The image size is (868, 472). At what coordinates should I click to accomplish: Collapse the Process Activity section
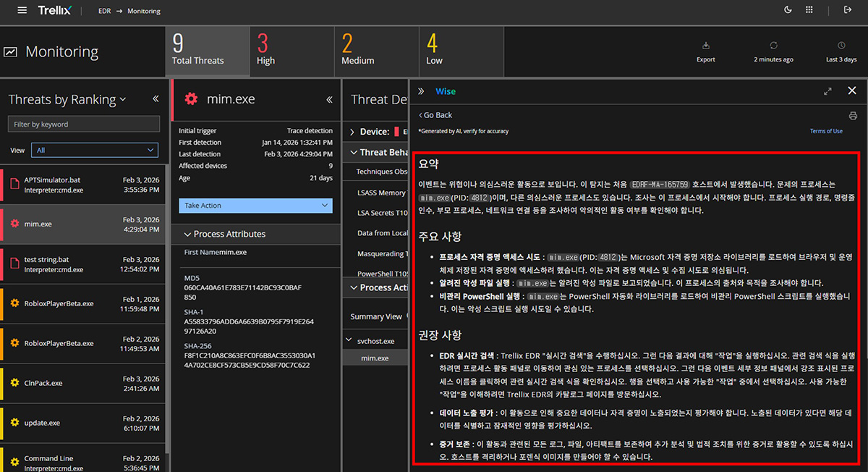tap(352, 287)
